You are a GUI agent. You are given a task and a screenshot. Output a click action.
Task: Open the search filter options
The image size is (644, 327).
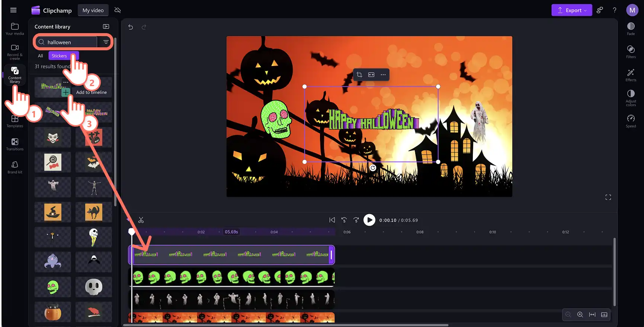tap(106, 42)
